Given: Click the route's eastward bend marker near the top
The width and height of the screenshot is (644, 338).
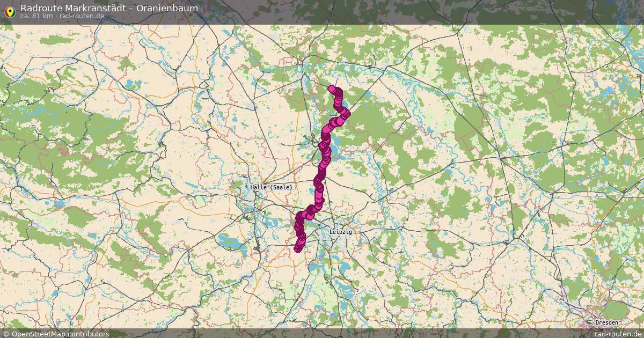Looking at the screenshot, I should coord(345,113).
